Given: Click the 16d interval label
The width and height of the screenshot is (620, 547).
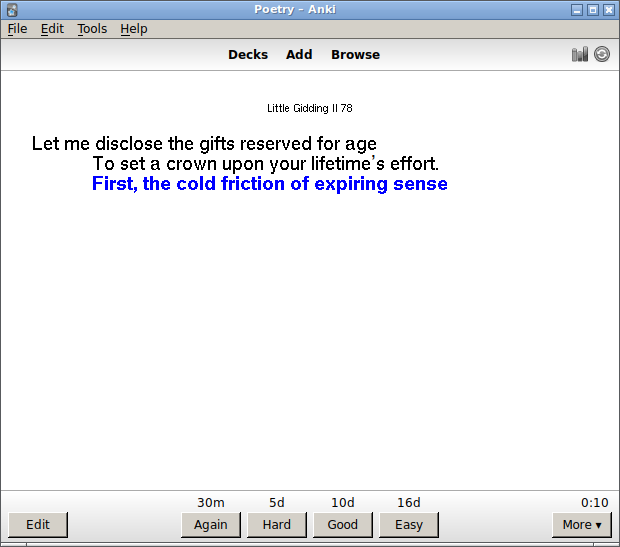Looking at the screenshot, I should [x=409, y=503].
